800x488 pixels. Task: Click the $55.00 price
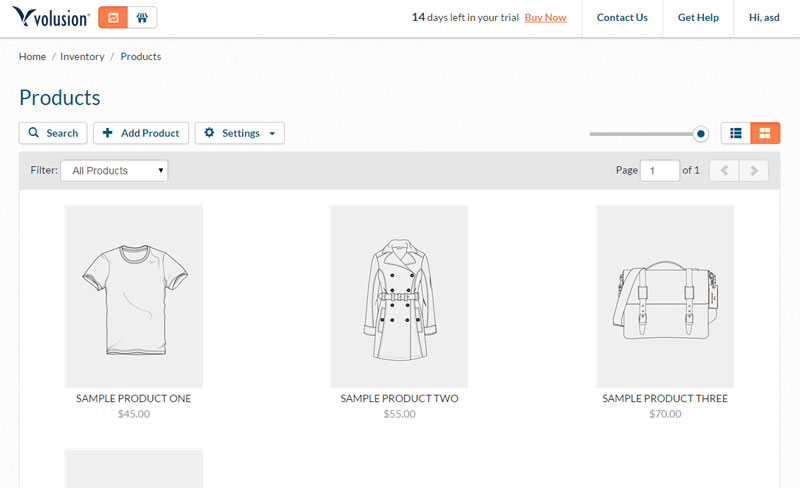[x=399, y=414]
